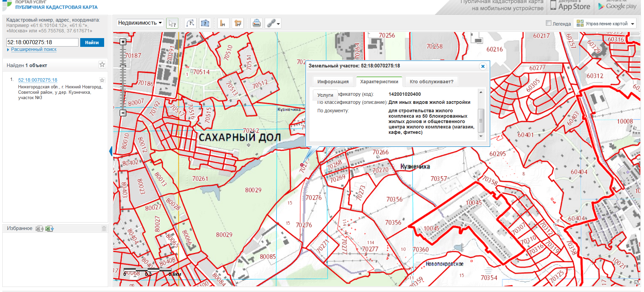Star the found result 52:18:0070275:18
644x292 pixels.
point(102,80)
